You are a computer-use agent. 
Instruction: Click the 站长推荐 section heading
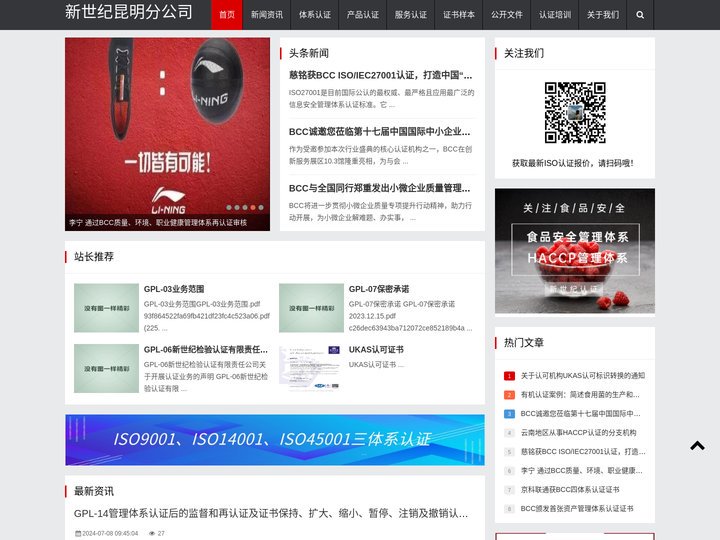coord(94,257)
